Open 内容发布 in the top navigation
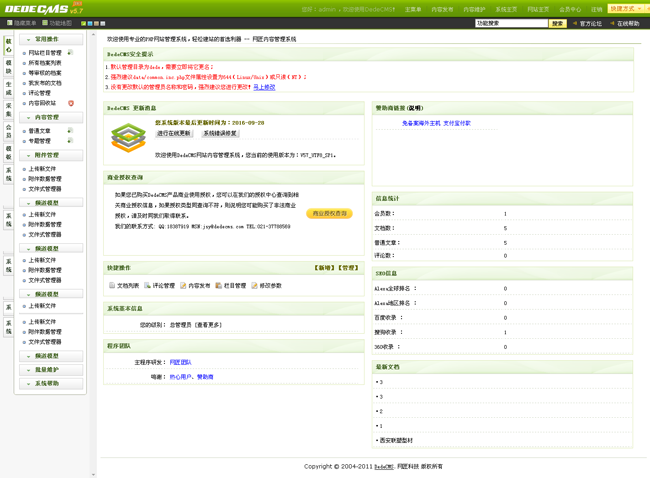The image size is (650, 478). pyautogui.click(x=442, y=9)
